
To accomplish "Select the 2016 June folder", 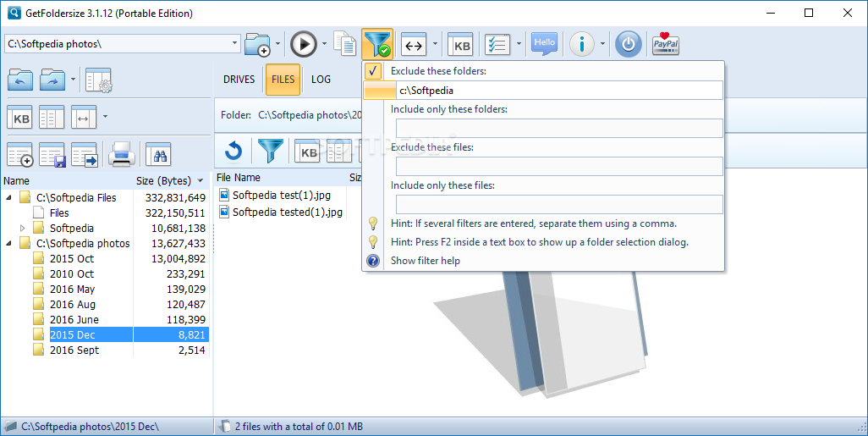I will [x=74, y=320].
